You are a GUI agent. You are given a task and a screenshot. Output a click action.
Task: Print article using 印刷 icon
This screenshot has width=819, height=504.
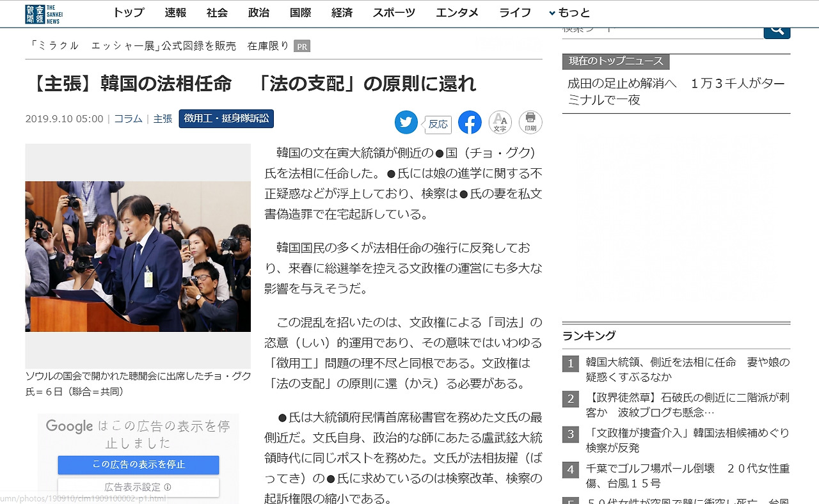coord(530,122)
